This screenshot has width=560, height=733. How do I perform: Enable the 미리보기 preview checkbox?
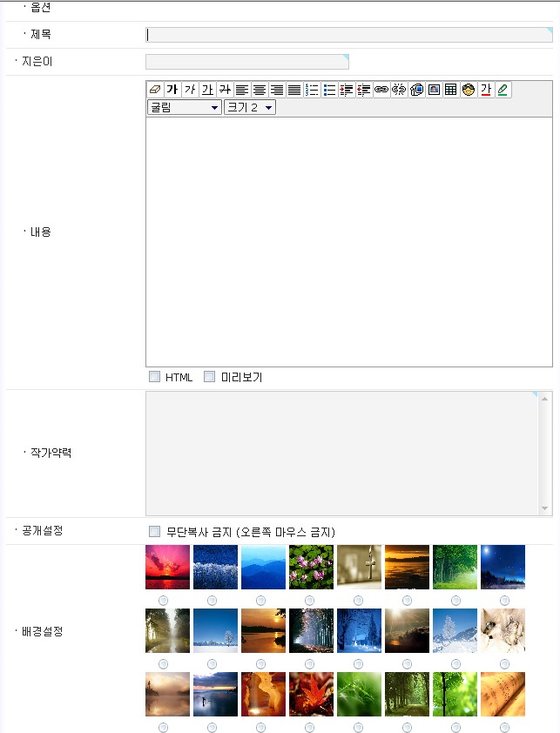pyautogui.click(x=210, y=376)
